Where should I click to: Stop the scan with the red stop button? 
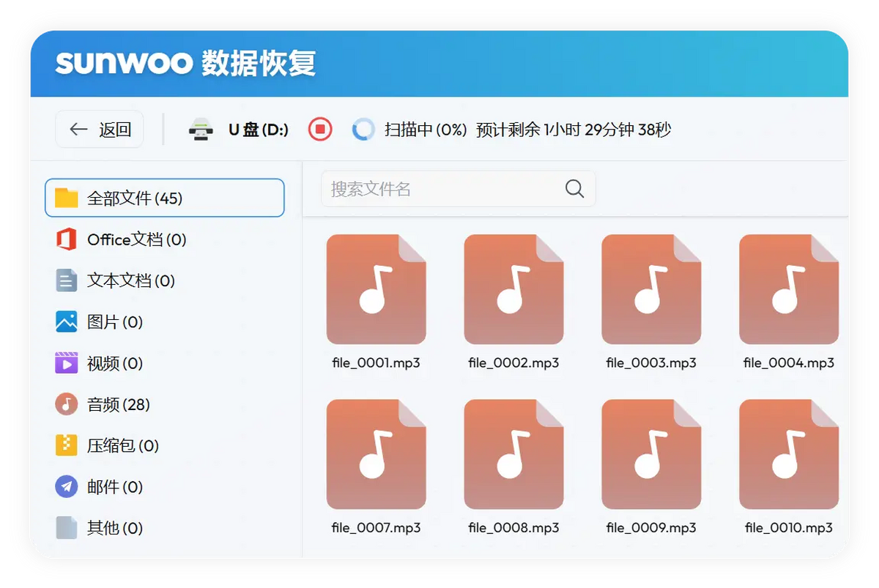click(319, 129)
